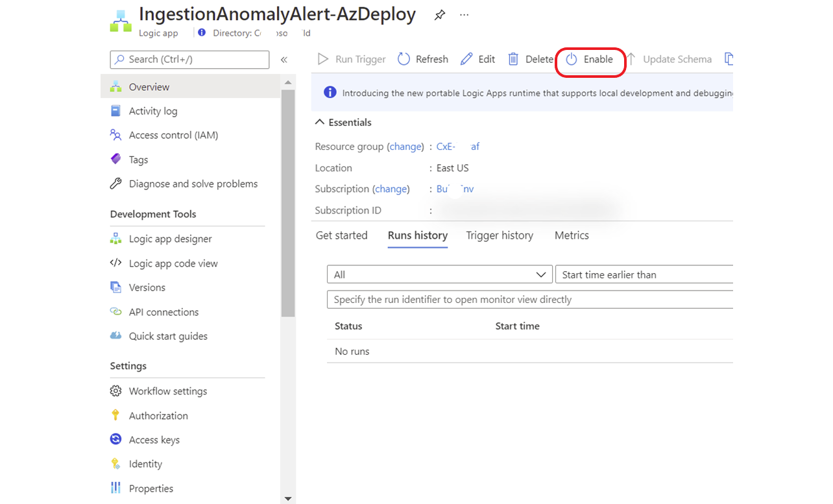Screen dimensions: 833x504
Task: Click the Status column header
Action: 348,326
